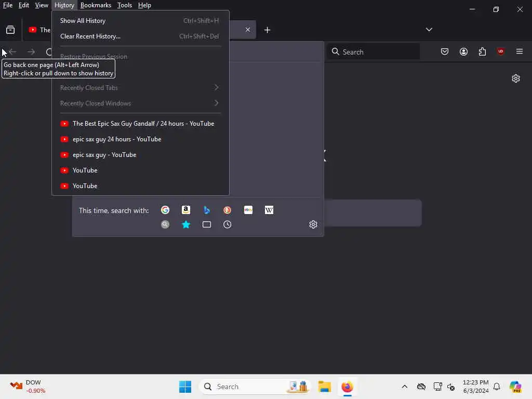Go back one page arrow
The image size is (532, 399).
pyautogui.click(x=12, y=51)
